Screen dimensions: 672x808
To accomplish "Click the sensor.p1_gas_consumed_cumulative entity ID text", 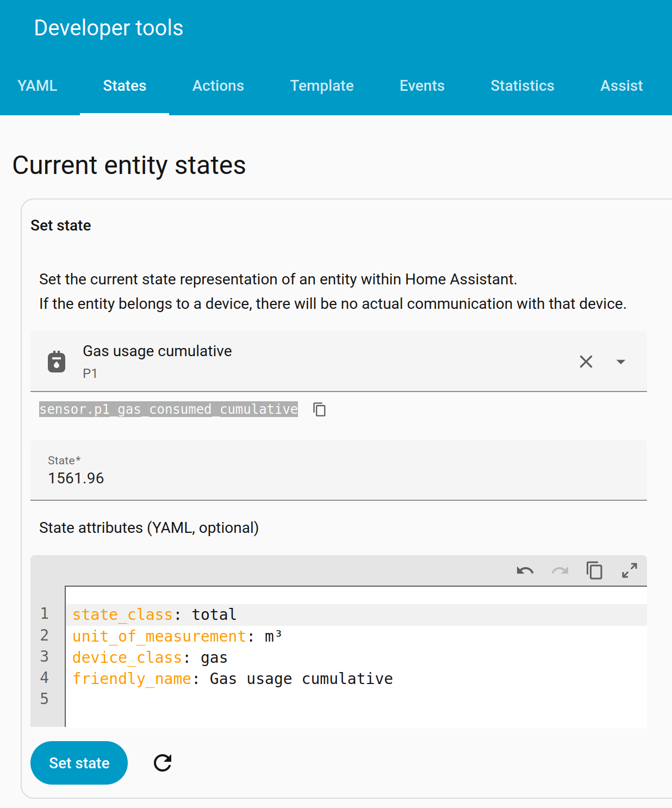I will (x=169, y=409).
